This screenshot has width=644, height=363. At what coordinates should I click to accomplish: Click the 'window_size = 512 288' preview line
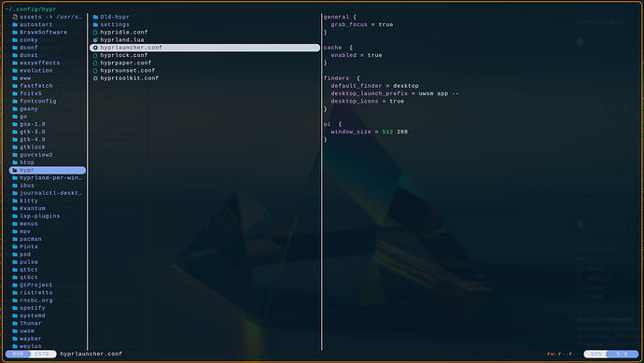point(370,132)
